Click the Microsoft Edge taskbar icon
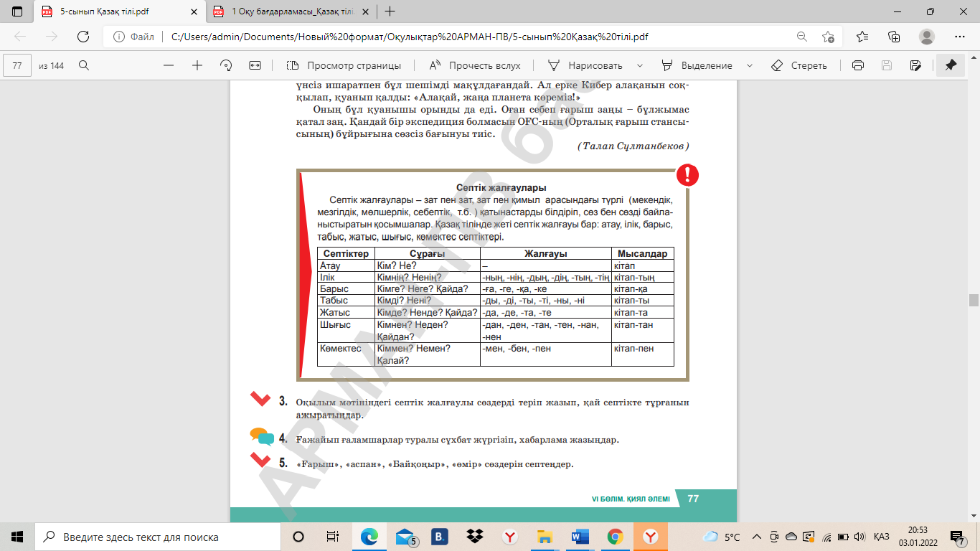The height and width of the screenshot is (551, 980). (369, 537)
